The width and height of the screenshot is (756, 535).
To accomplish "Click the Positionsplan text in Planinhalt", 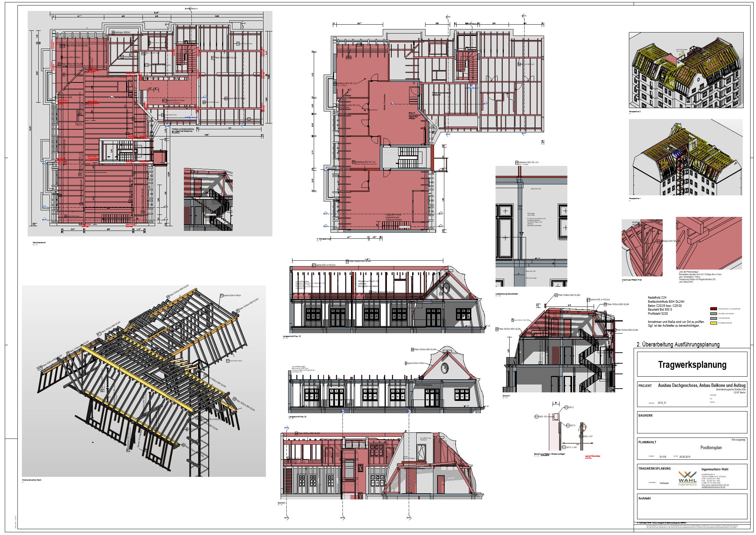I will click(711, 447).
